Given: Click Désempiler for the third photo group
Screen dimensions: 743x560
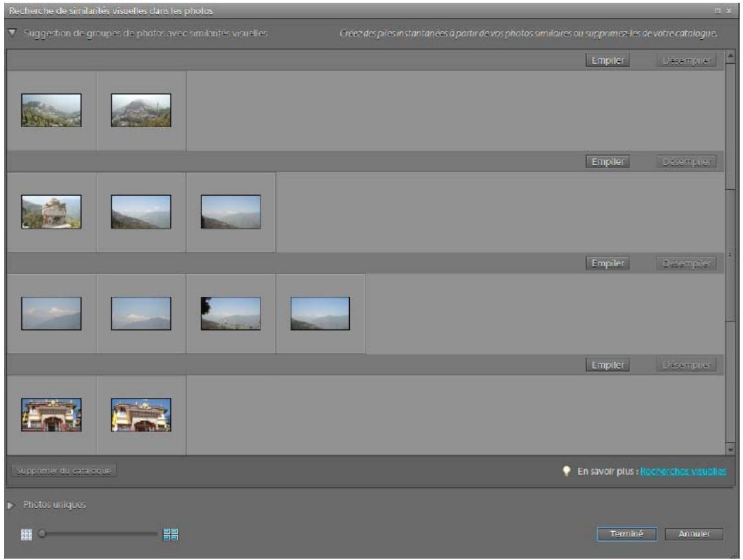Looking at the screenshot, I should (x=686, y=263).
